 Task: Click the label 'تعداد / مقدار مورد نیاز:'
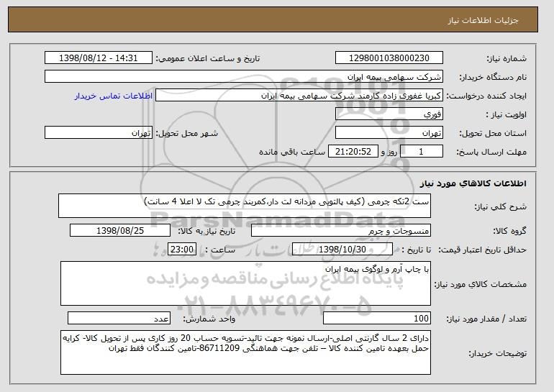pyautogui.click(x=486, y=319)
